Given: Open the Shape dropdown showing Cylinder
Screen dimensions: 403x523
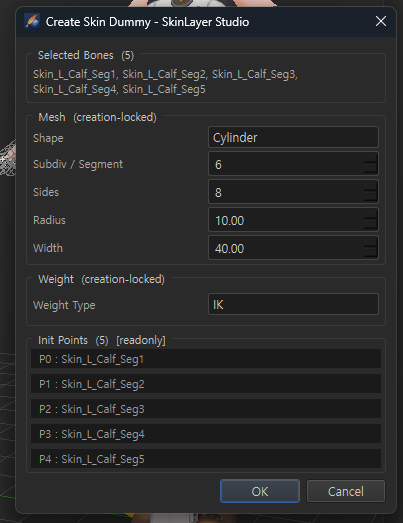Looking at the screenshot, I should point(293,137).
